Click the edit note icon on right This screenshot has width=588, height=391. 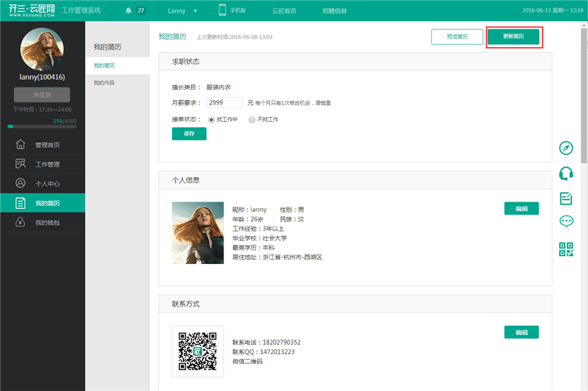[566, 198]
